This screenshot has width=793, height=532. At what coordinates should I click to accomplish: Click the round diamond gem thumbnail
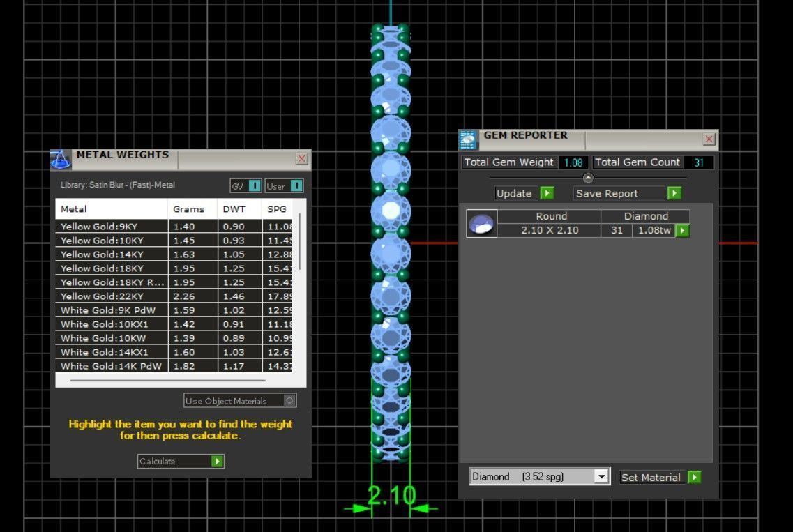(x=481, y=224)
